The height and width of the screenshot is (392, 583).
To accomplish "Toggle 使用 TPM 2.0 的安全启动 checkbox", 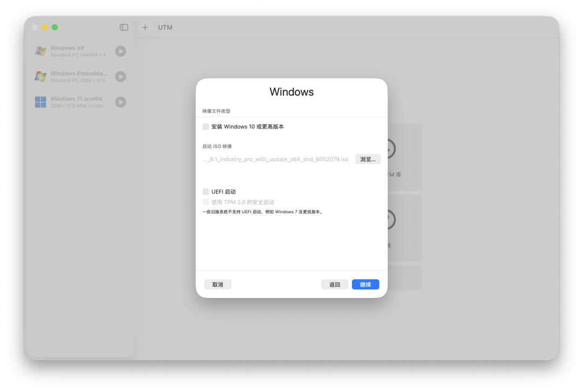I will click(x=206, y=202).
